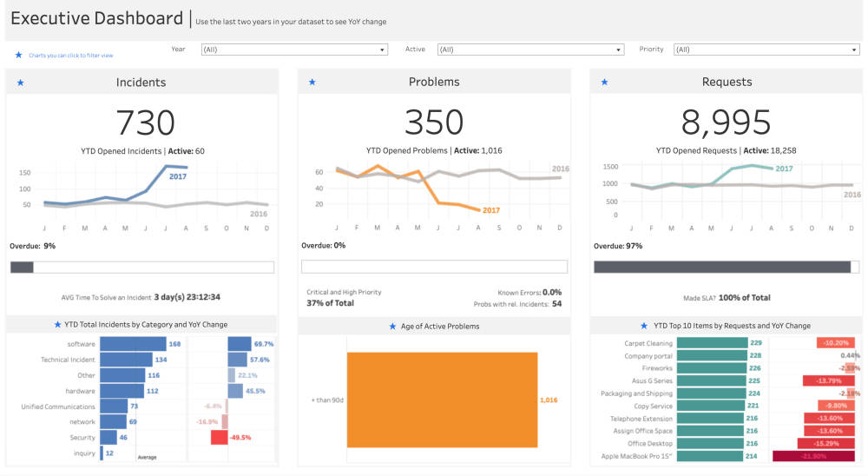Click the orange '+ than 90d' problems bar

pyautogui.click(x=443, y=400)
